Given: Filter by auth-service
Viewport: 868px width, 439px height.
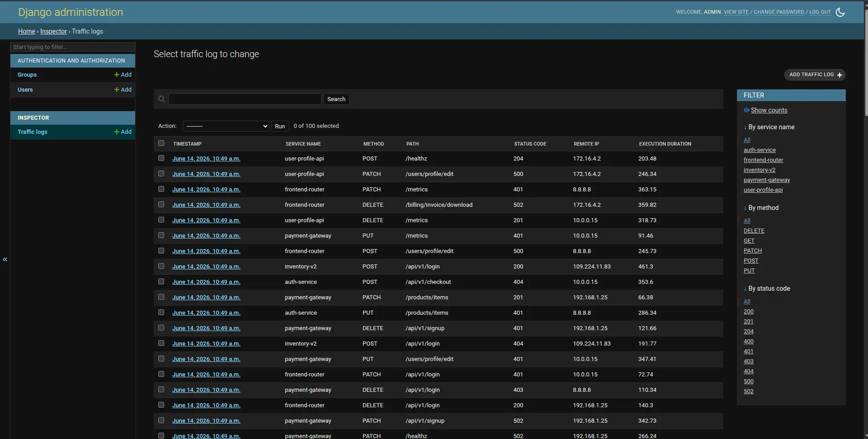Looking at the screenshot, I should pyautogui.click(x=760, y=150).
